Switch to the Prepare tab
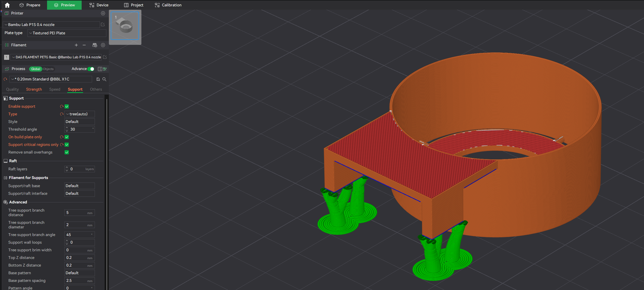The image size is (644, 290). (30, 5)
